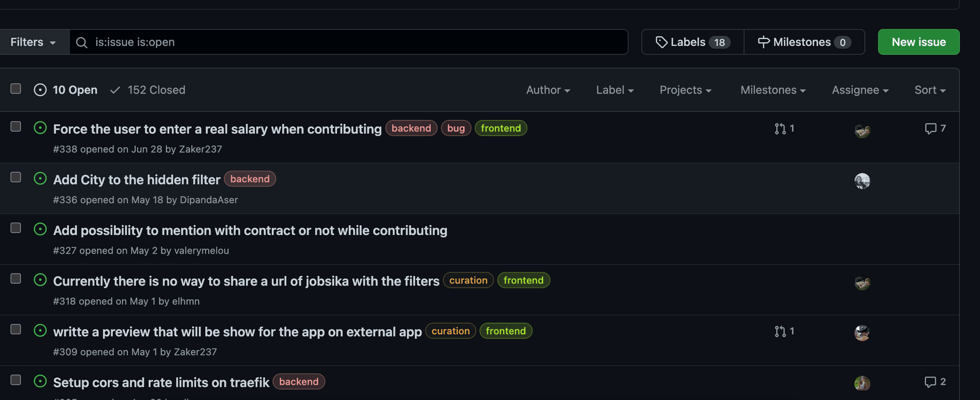Create a New issue
Image resolution: width=980 pixels, height=400 pixels.
tap(919, 42)
